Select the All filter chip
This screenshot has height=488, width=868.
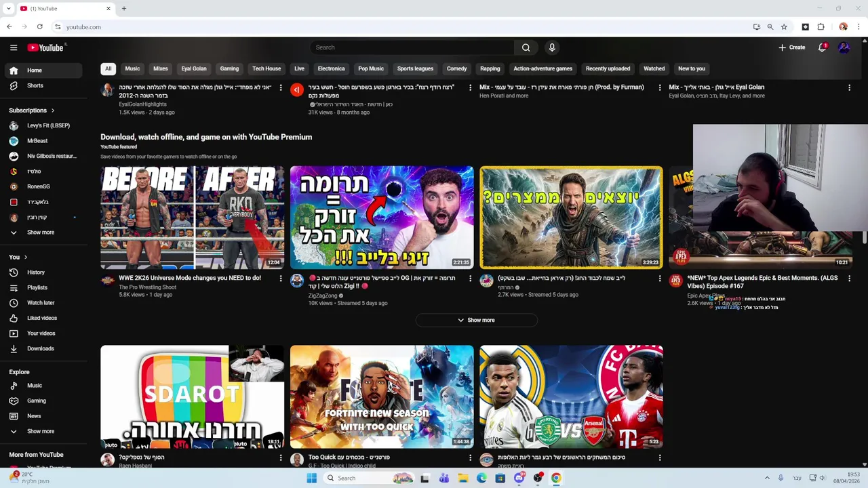(108, 68)
